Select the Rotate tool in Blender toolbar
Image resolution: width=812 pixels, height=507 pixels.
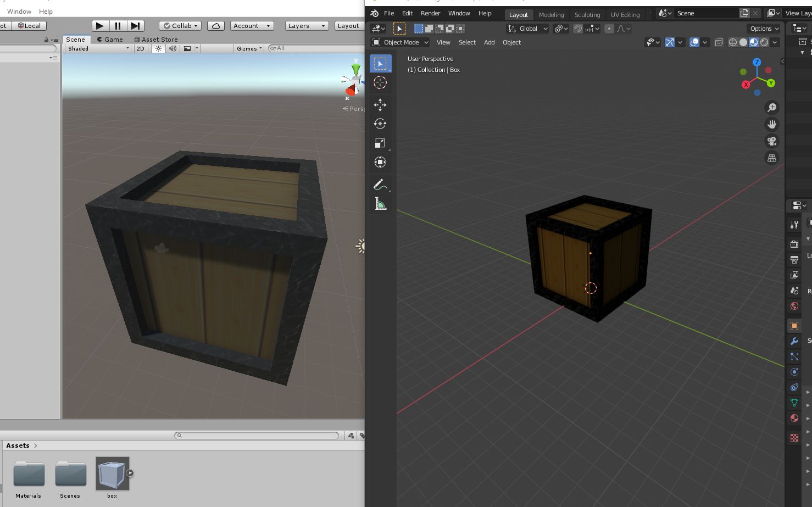coord(380,123)
